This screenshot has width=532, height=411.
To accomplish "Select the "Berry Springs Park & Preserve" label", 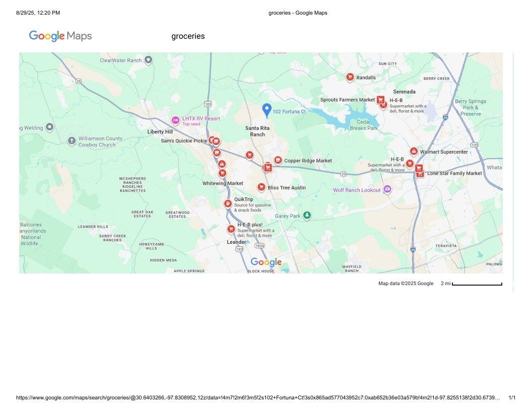I will [x=471, y=107].
